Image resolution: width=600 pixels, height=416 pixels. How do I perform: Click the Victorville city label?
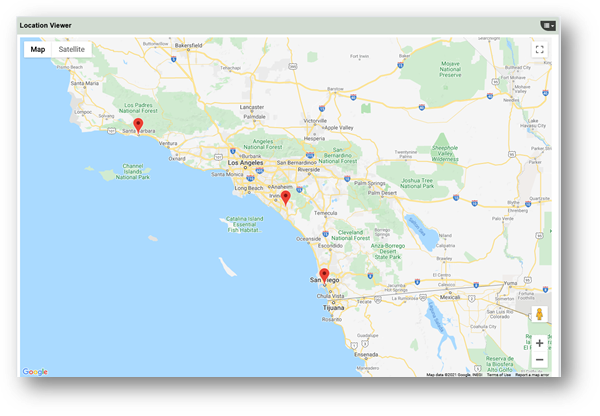[315, 121]
